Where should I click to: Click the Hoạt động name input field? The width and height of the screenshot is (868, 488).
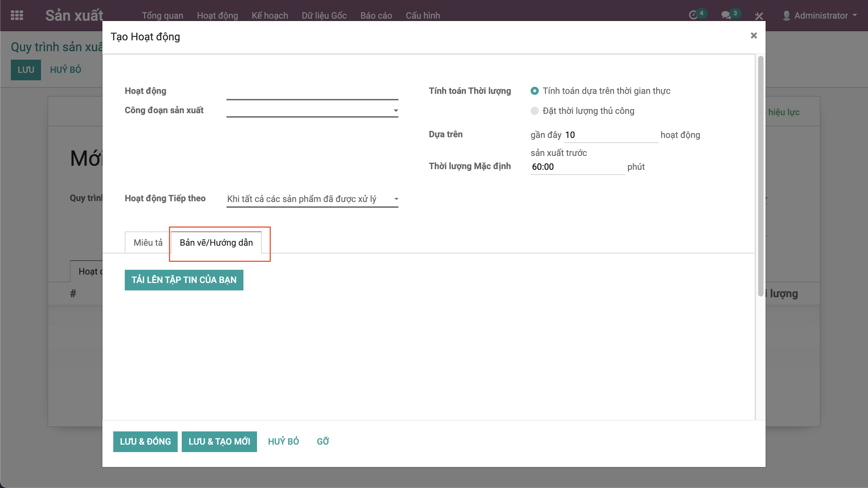pyautogui.click(x=312, y=93)
